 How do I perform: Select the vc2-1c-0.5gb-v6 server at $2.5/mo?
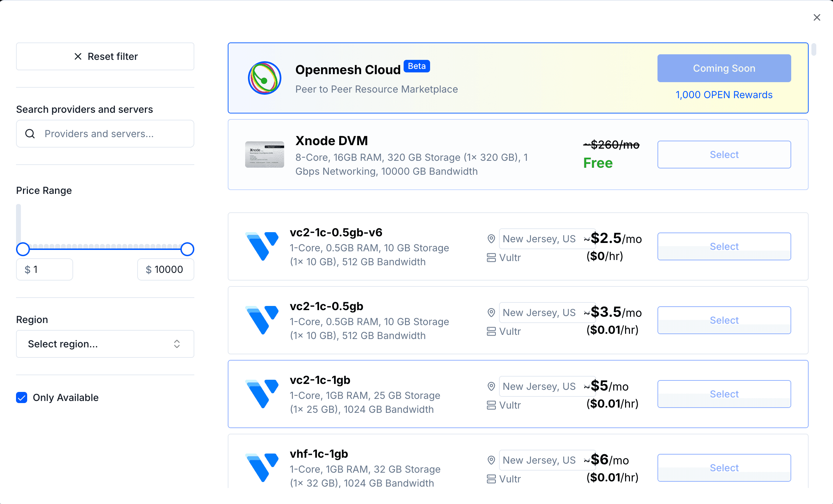724,246
